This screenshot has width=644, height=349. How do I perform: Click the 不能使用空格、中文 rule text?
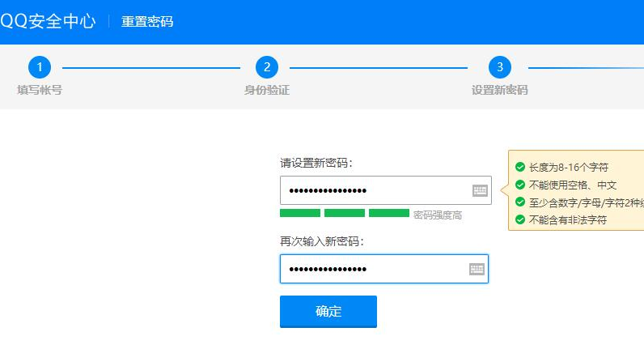[x=573, y=185]
